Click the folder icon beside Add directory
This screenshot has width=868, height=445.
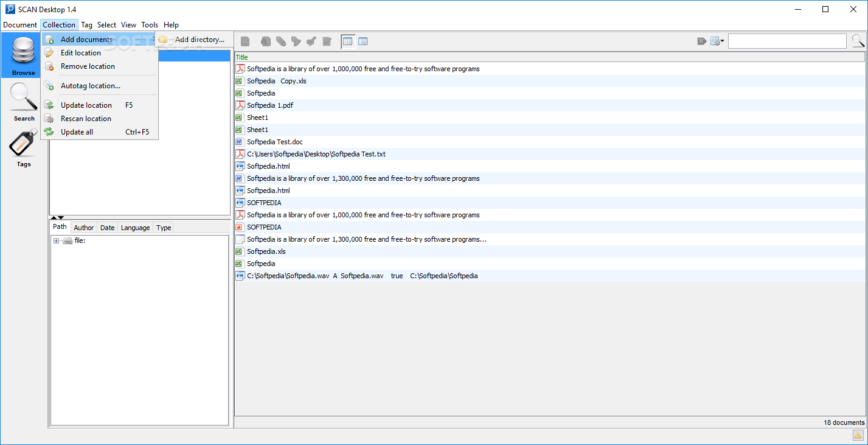[163, 40]
